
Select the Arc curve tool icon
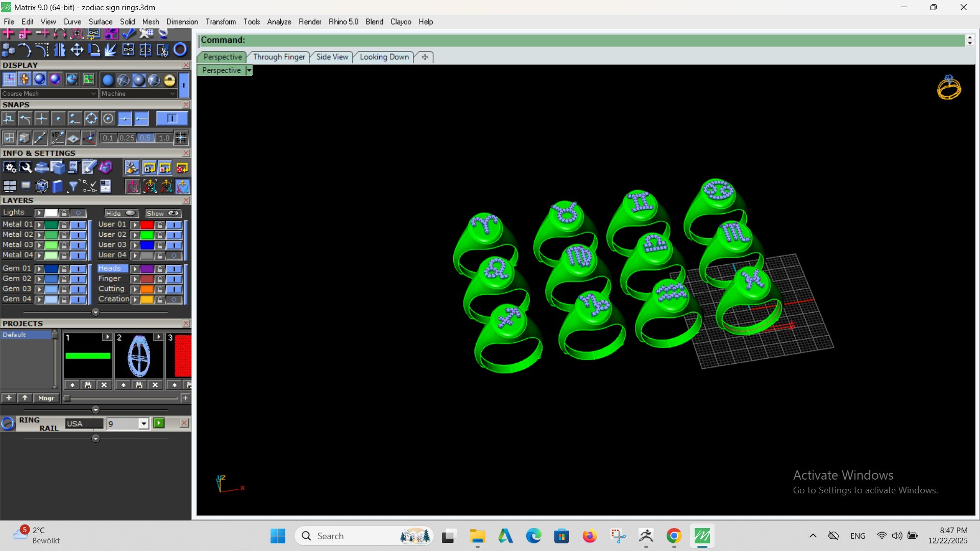[x=24, y=49]
